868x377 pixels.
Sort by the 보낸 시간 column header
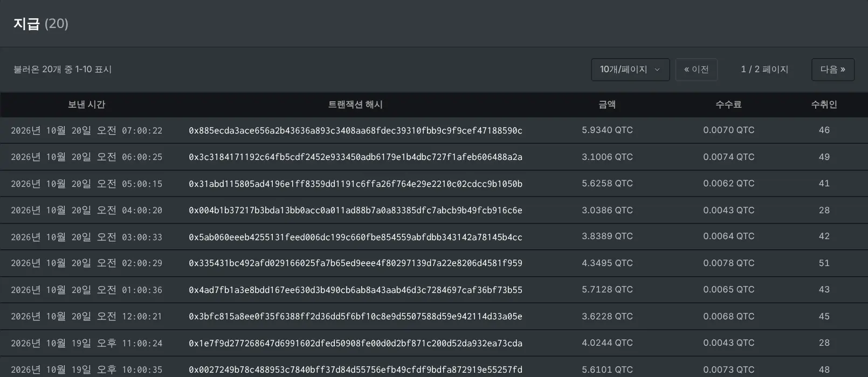click(x=86, y=104)
